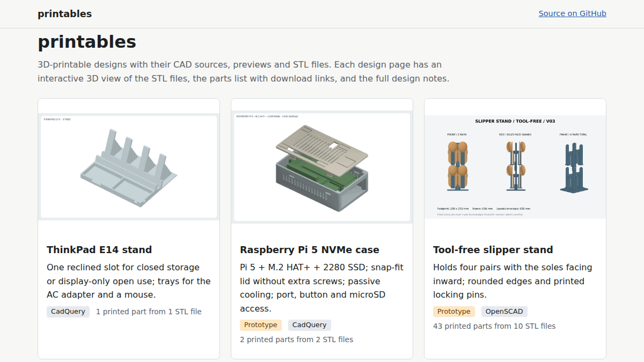
Task: Click the CadQuery tag on ThinkPad card
Action: [x=68, y=312]
